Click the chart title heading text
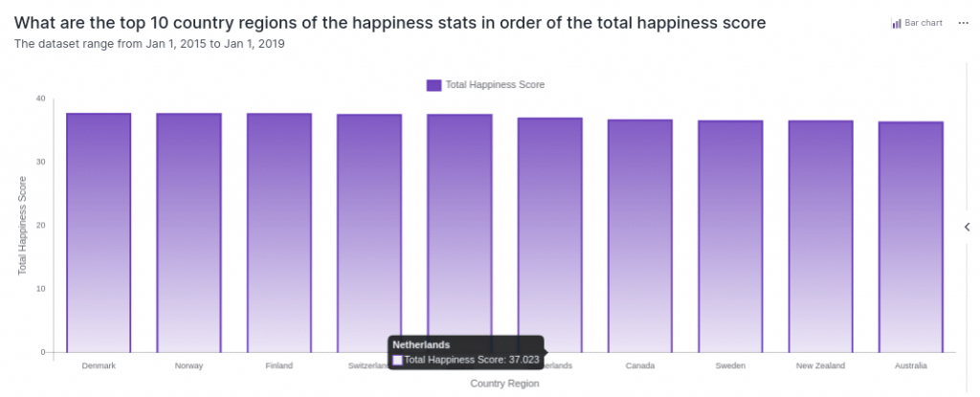 [x=390, y=22]
